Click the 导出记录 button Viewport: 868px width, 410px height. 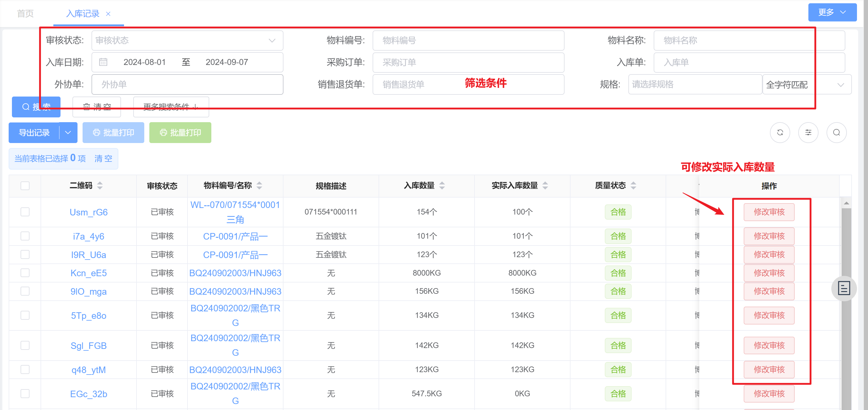pos(34,132)
